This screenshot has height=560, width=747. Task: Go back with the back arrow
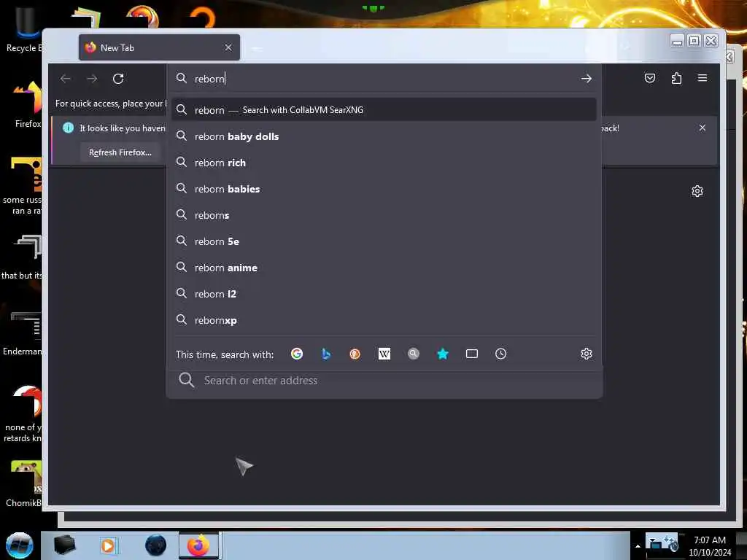point(66,79)
